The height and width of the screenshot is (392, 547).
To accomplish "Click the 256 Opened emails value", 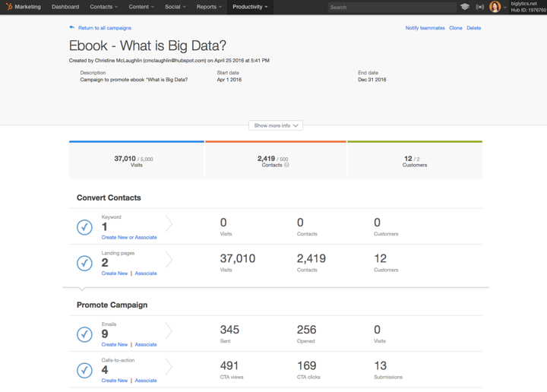I will click(307, 330).
